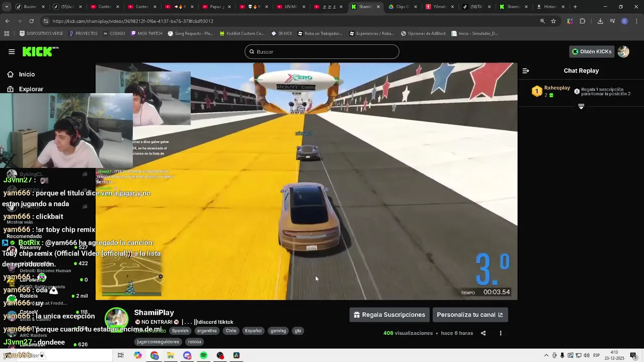
Task: Open Song Requests bookmark
Action: (x=190, y=34)
